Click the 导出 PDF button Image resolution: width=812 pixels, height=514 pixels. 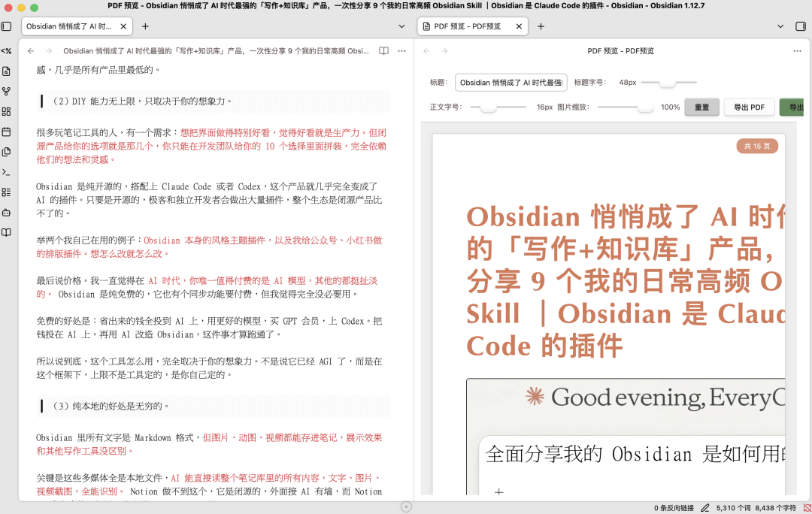tap(749, 107)
